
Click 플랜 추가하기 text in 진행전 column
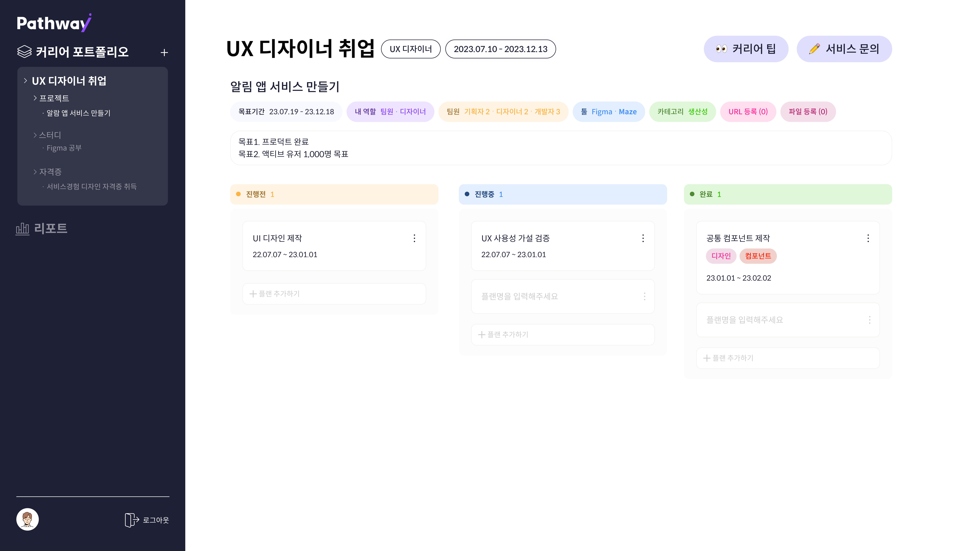[x=279, y=294]
